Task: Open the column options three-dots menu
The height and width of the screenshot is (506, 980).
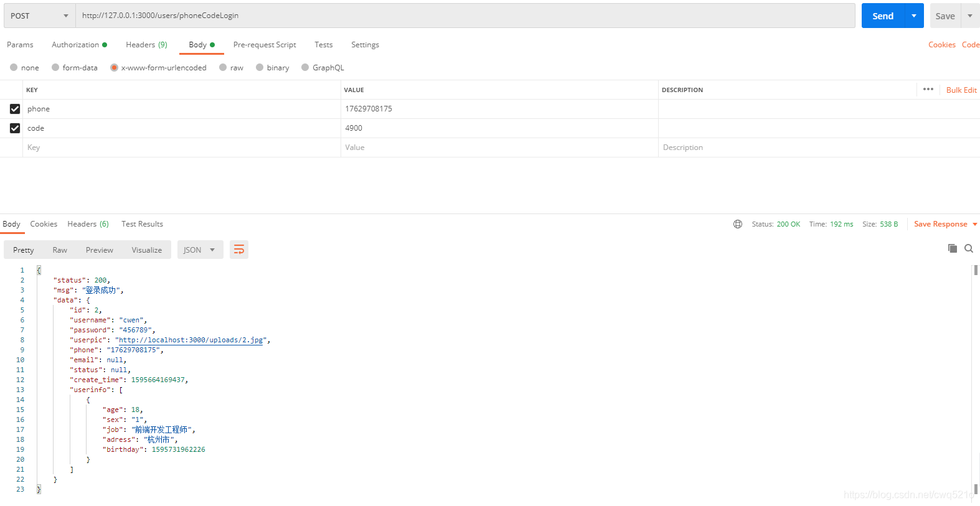Action: [928, 90]
